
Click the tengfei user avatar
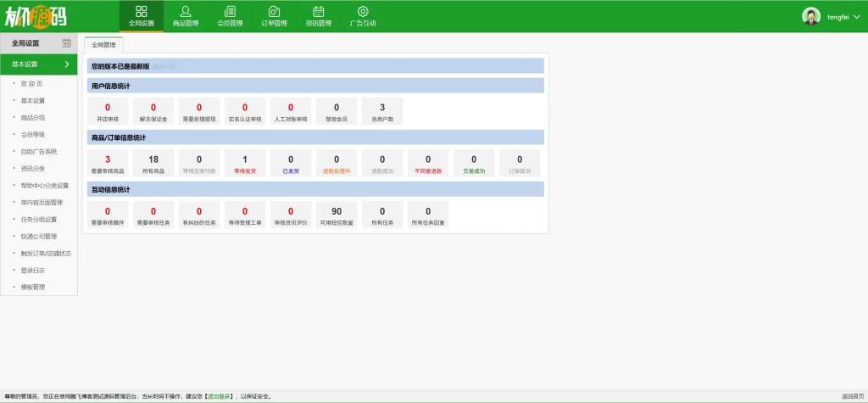tap(811, 16)
